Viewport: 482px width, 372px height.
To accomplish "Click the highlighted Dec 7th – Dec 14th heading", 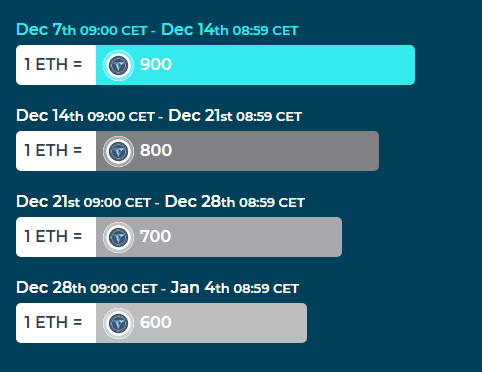I will [x=157, y=30].
